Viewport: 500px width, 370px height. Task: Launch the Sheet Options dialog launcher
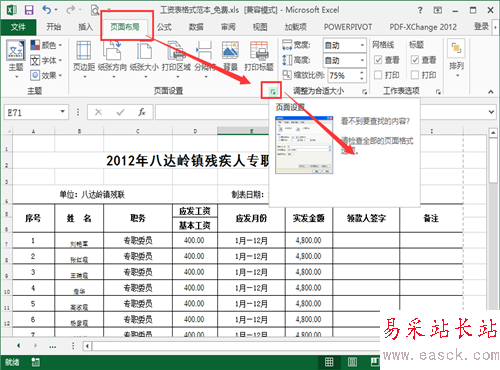point(438,92)
